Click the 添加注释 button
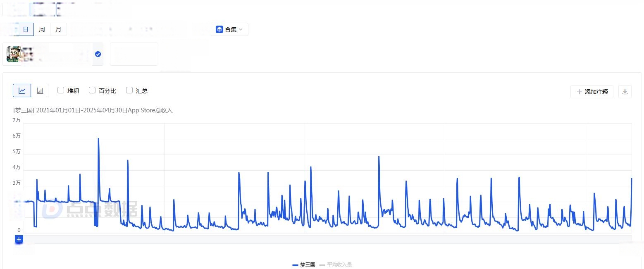This screenshot has height=269, width=644. point(592,92)
